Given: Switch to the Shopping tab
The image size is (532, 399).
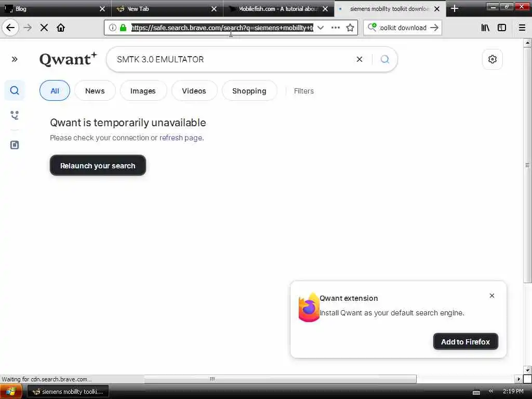Looking at the screenshot, I should pos(249,90).
